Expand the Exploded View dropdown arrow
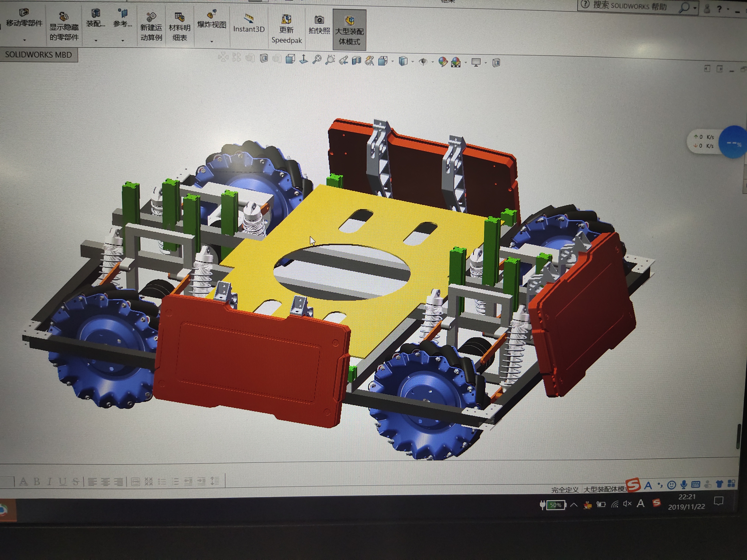 click(212, 41)
